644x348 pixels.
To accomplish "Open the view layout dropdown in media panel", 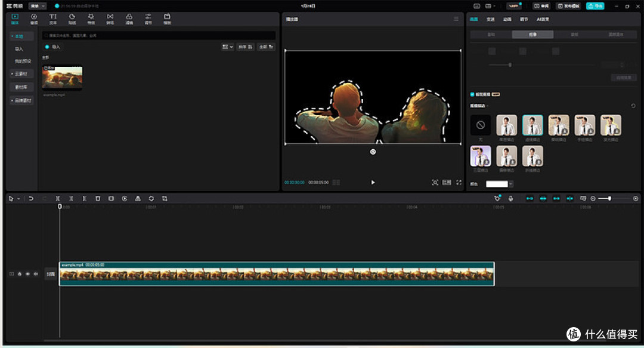I will pyautogui.click(x=228, y=47).
